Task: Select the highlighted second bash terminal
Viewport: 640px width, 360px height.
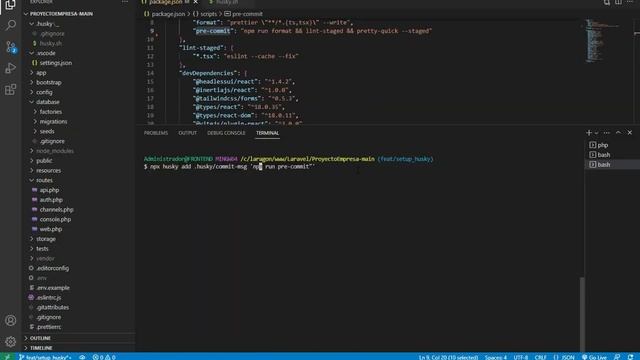Action: tap(612, 164)
